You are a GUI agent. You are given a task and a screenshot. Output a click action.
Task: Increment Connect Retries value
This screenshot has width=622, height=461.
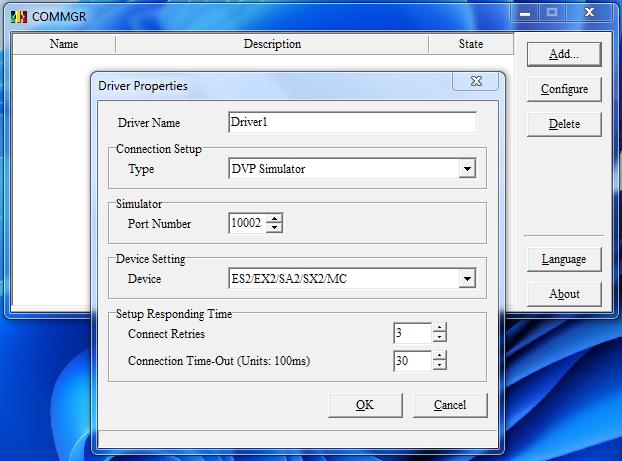coord(439,328)
